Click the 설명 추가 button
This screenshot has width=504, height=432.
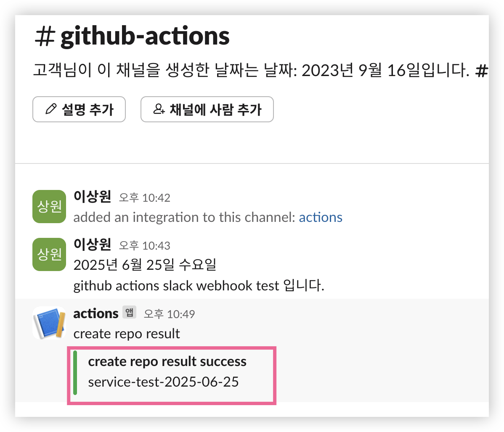pyautogui.click(x=79, y=109)
